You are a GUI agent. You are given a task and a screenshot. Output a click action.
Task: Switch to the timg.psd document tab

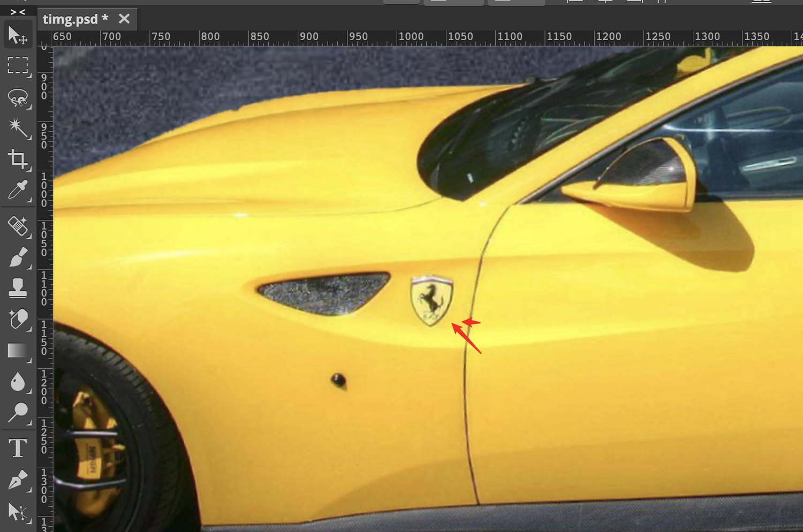tap(75, 19)
